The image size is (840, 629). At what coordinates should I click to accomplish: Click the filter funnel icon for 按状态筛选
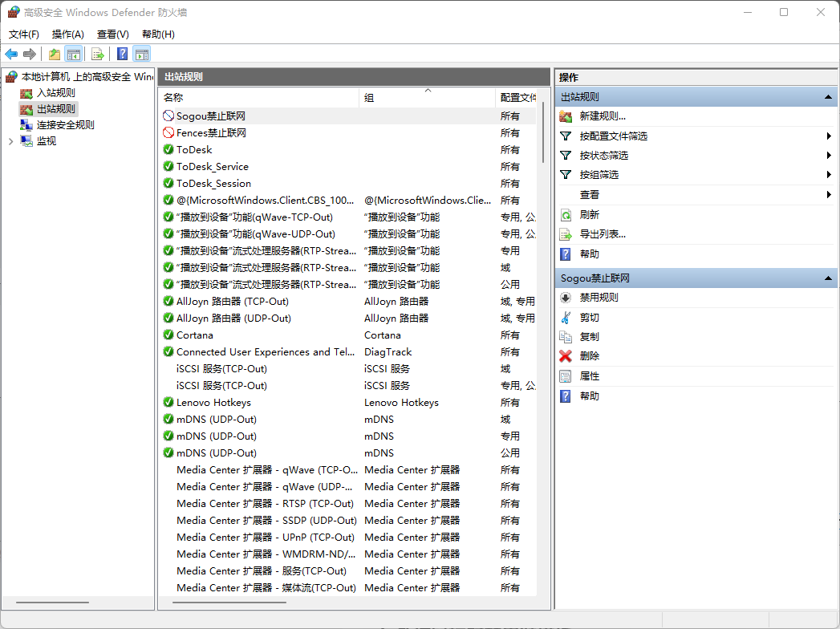[566, 156]
